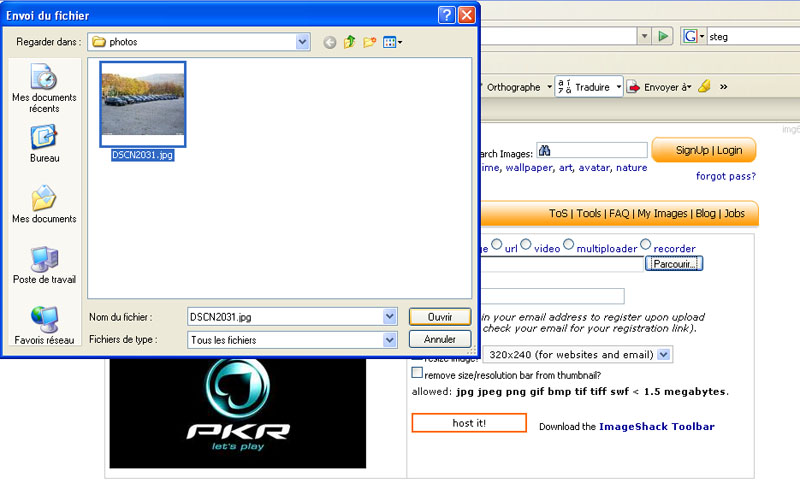This screenshot has width=800, height=489.
Task: Click the Ouvrir button
Action: (440, 317)
